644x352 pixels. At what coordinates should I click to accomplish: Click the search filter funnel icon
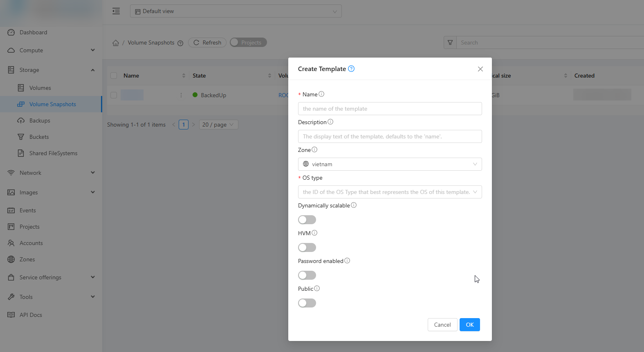[x=450, y=42]
